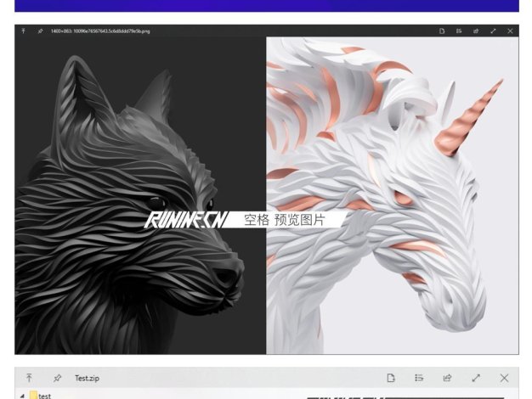Pin the PNG image preview window
The image size is (532, 399).
[x=40, y=31]
